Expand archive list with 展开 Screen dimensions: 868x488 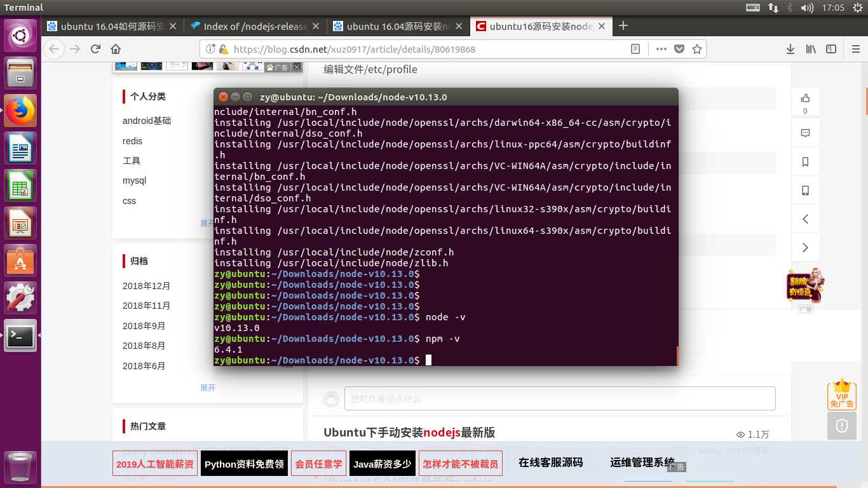tap(208, 388)
